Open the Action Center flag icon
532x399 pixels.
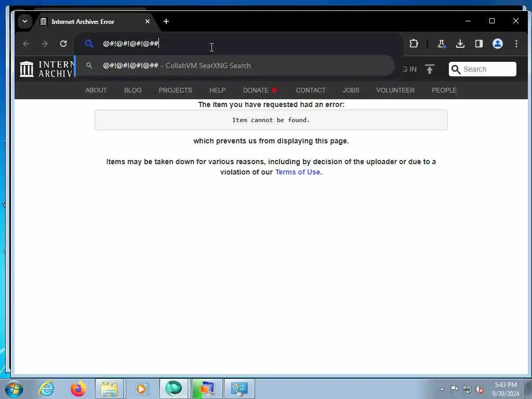pyautogui.click(x=454, y=389)
